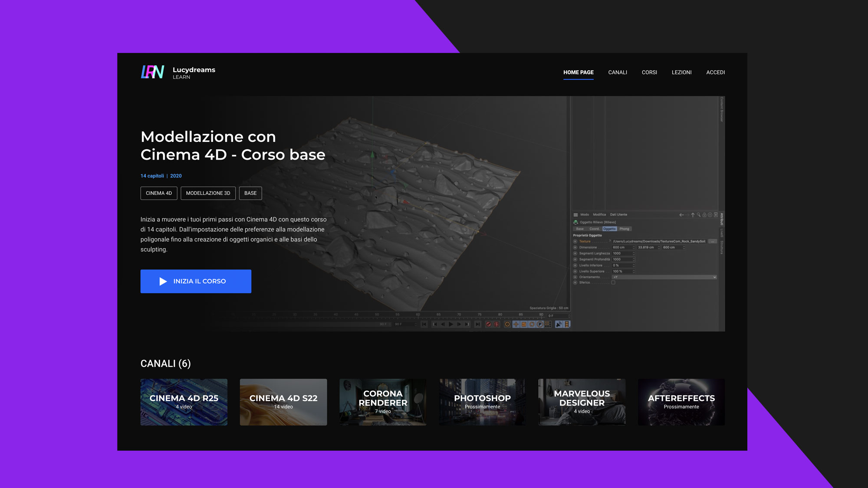This screenshot has width=868, height=488.
Task: Click the Corona Renderer channel card
Action: click(x=383, y=402)
